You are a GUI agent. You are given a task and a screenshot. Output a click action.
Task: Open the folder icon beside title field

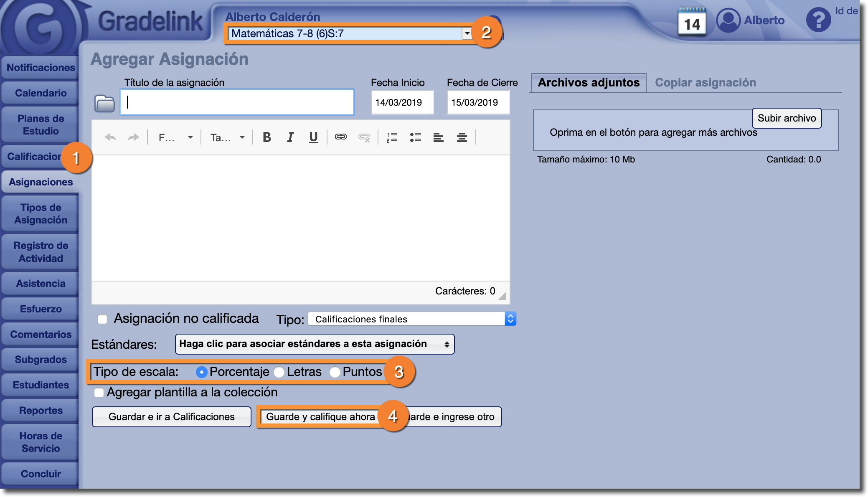pyautogui.click(x=104, y=104)
